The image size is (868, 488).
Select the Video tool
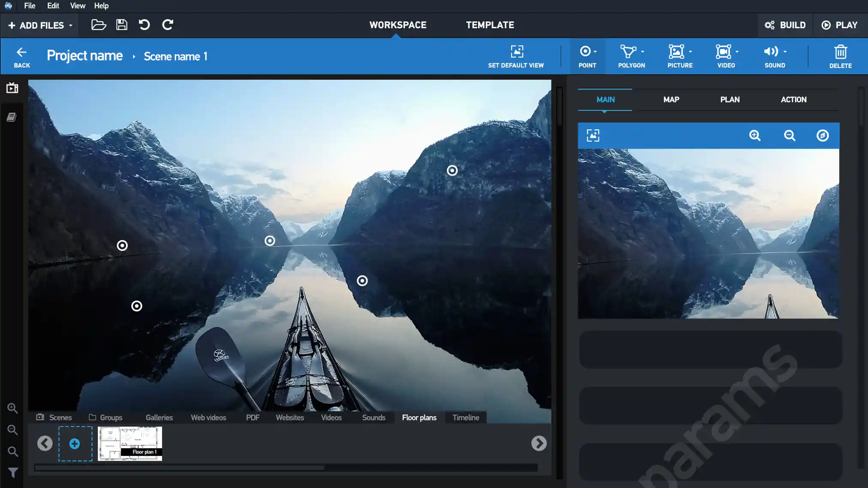[x=726, y=56]
